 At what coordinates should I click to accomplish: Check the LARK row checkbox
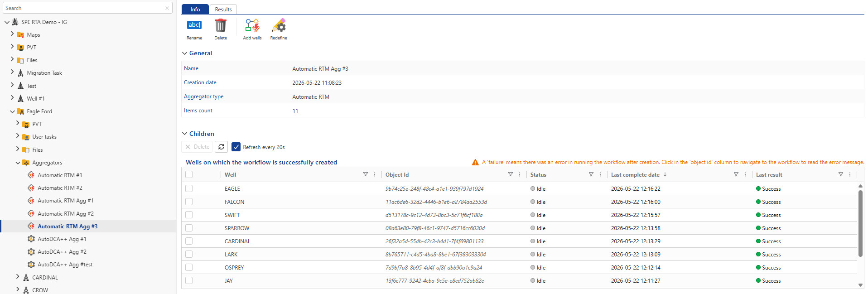point(189,254)
